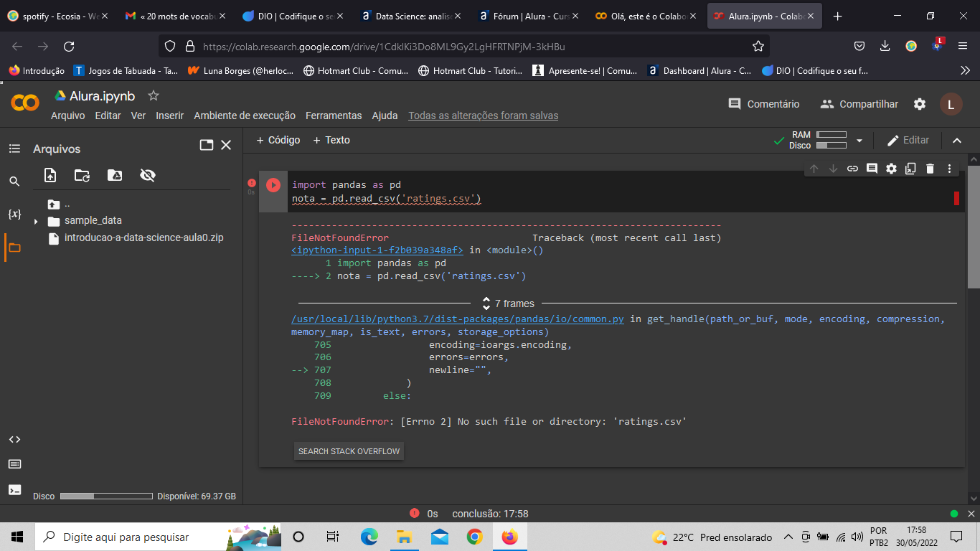Collapse the header with chevron
This screenshot has height=551, width=980.
pyautogui.click(x=956, y=141)
